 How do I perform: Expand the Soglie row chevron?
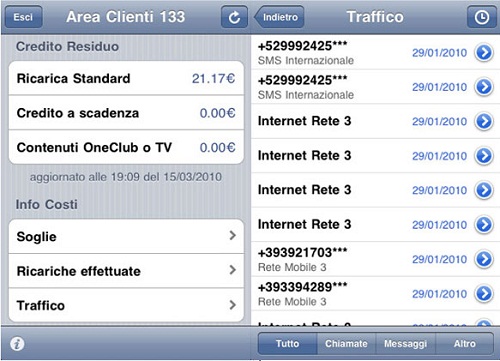(233, 236)
